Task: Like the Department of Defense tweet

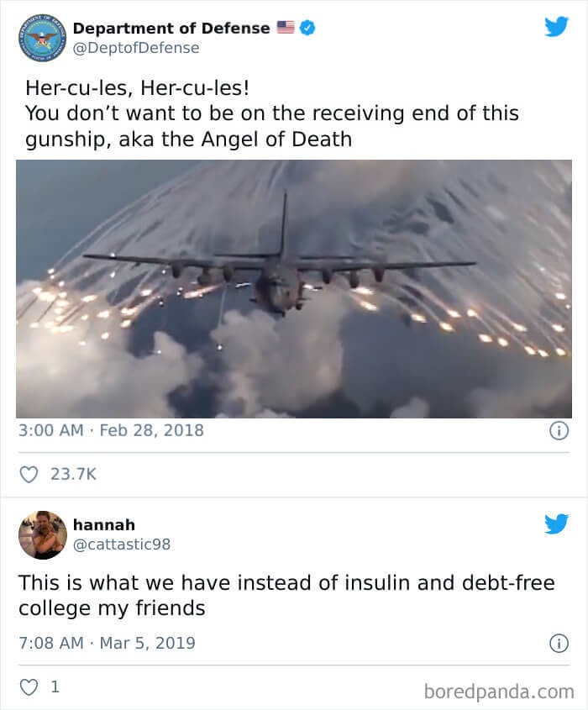Action: pyautogui.click(x=29, y=474)
